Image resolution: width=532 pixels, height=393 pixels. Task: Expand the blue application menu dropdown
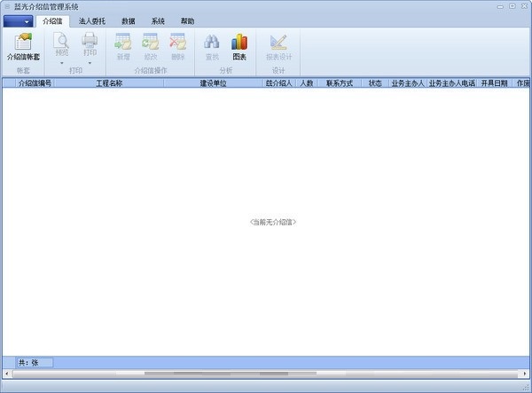point(22,20)
